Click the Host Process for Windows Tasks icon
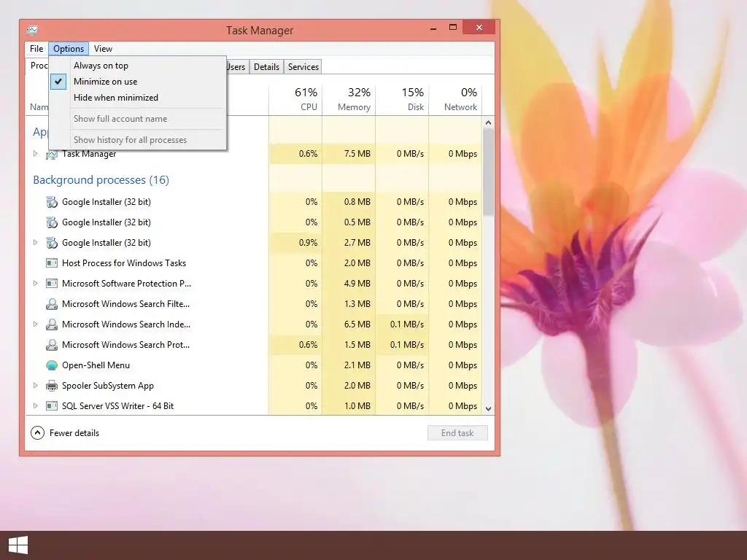 point(52,262)
